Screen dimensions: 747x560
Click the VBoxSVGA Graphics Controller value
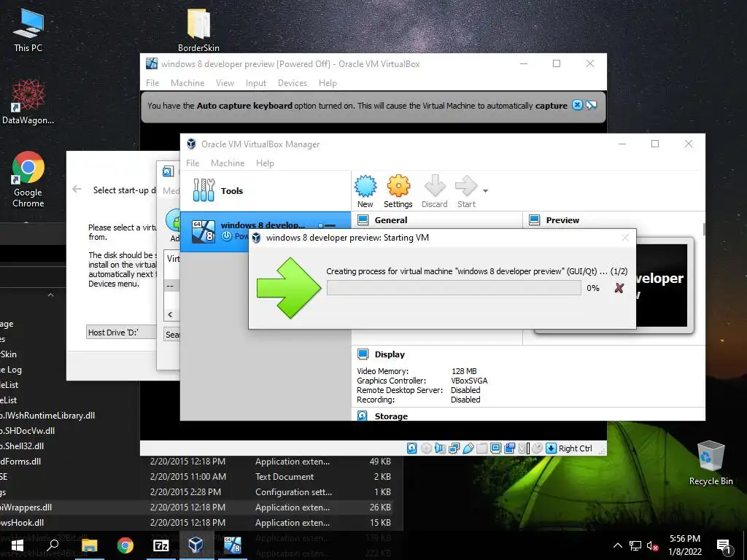(469, 381)
